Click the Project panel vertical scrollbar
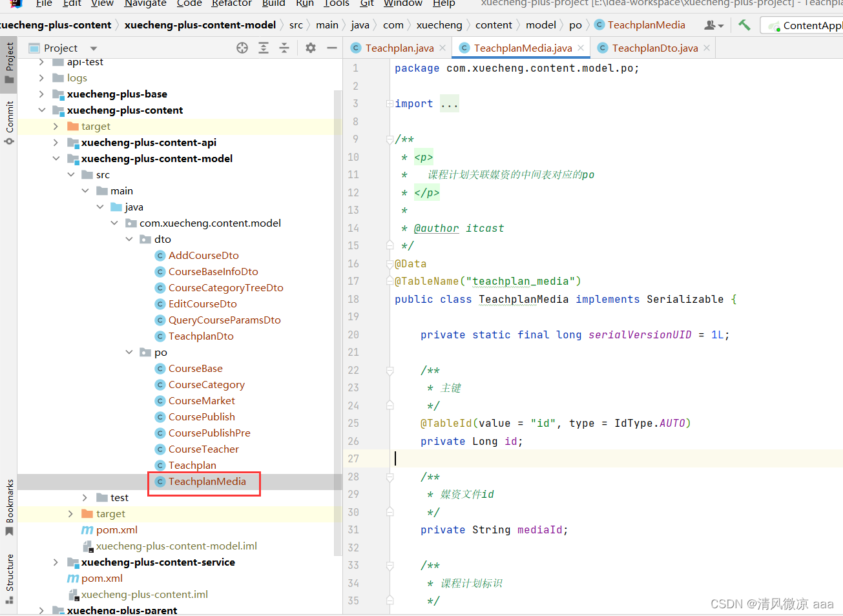Image resolution: width=843 pixels, height=616 pixels. pyautogui.click(x=337, y=323)
